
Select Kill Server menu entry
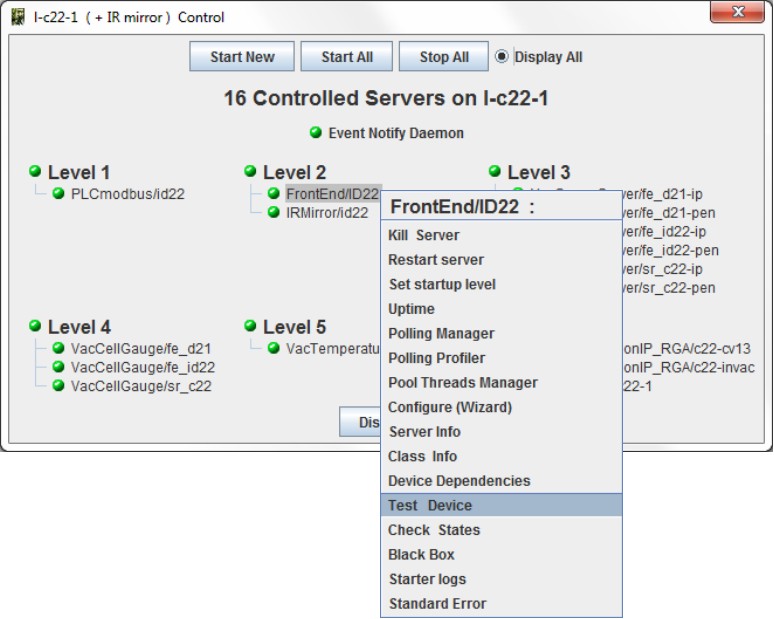click(424, 235)
